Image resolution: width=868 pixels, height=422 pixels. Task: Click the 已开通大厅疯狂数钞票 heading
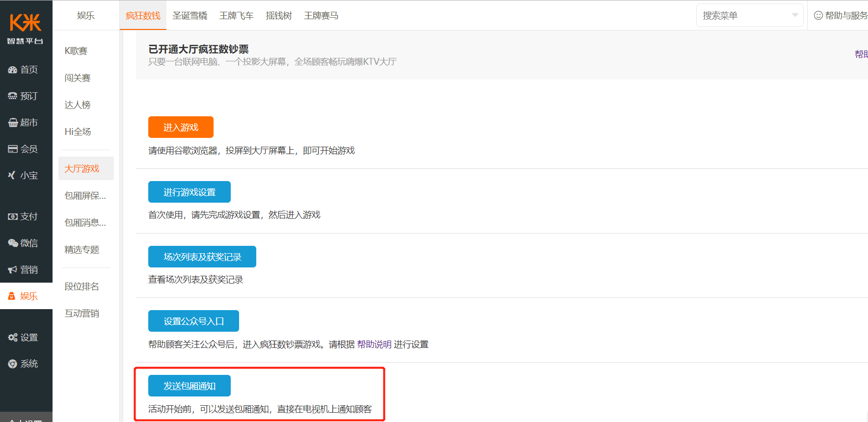[x=198, y=49]
